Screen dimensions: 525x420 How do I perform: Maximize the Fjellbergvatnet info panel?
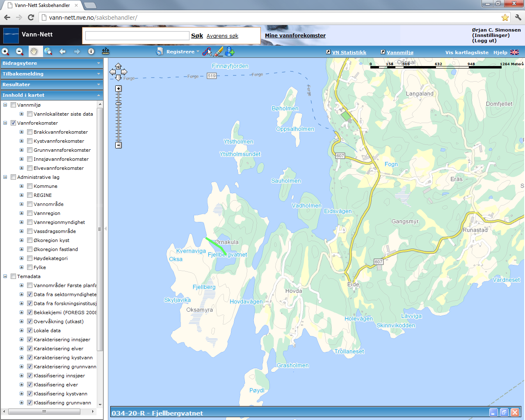coord(504,413)
